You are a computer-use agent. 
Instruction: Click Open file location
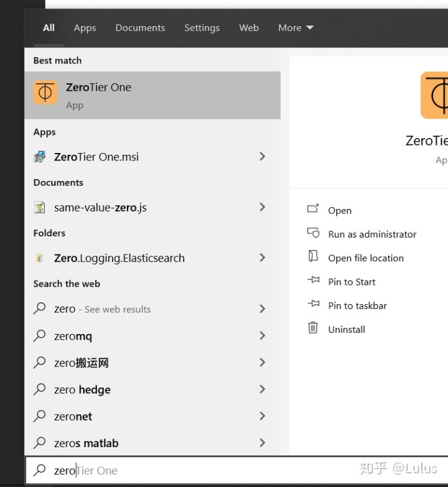(x=366, y=258)
